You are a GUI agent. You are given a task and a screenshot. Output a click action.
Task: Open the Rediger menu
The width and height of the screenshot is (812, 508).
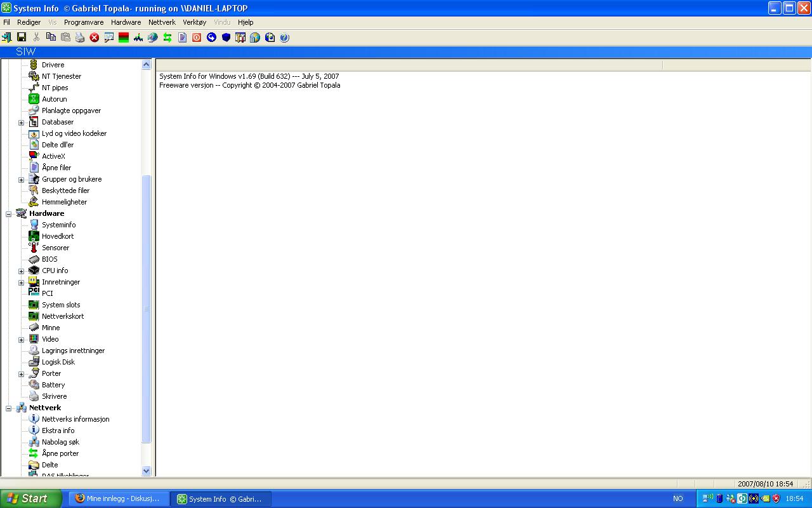[x=29, y=22]
